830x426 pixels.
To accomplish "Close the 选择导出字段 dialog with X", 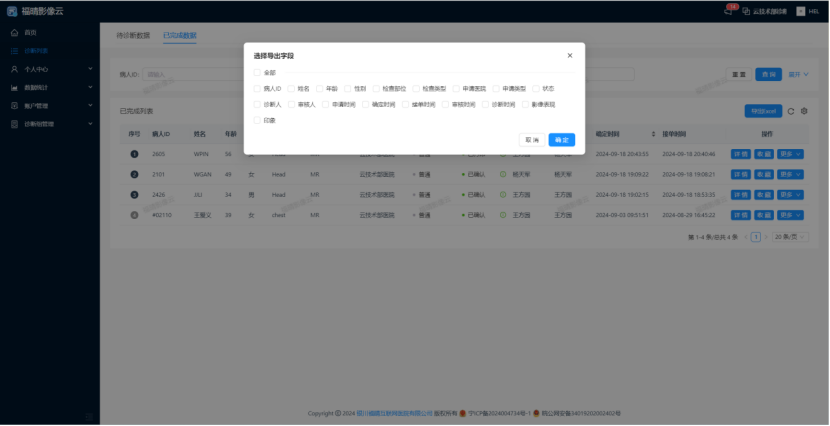I will pos(570,56).
